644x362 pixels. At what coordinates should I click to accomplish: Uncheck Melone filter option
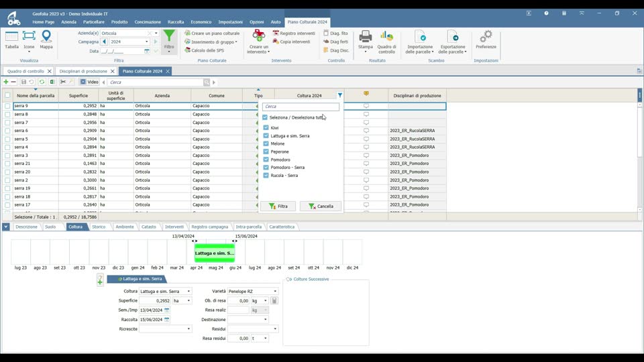(266, 143)
